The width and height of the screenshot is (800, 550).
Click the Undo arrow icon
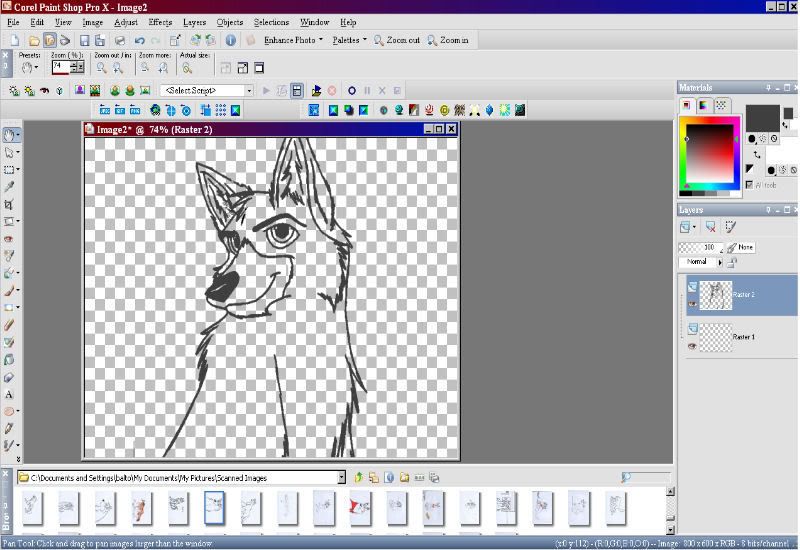(139, 40)
